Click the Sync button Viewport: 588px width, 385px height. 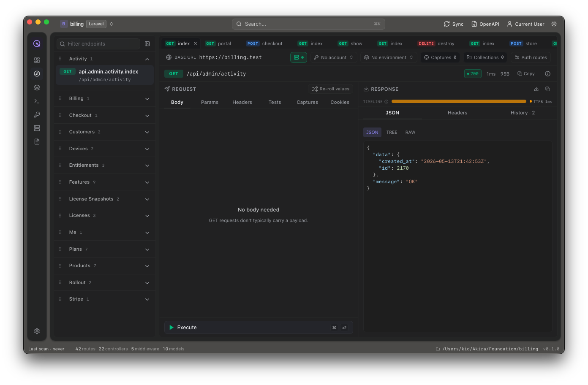click(453, 24)
